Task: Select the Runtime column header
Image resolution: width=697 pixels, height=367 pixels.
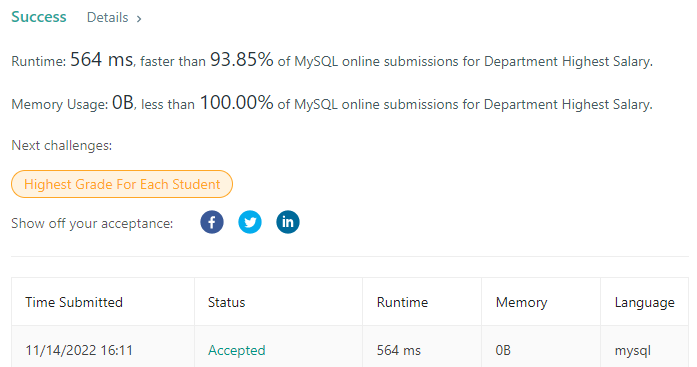Action: tap(402, 302)
